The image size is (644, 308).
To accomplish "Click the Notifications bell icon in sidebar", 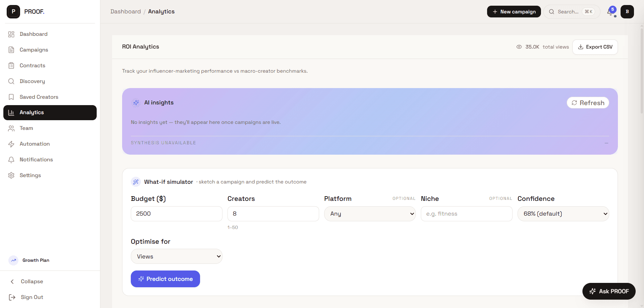I will point(11,160).
